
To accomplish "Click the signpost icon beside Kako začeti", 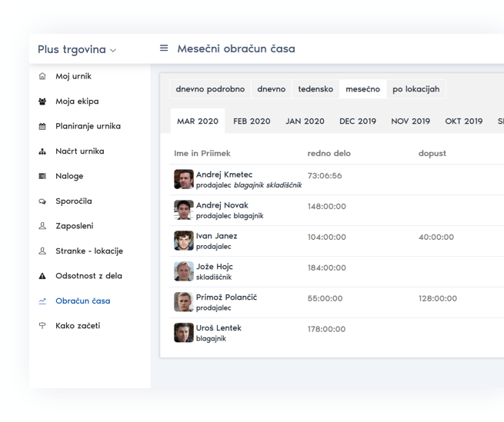I will tap(42, 326).
